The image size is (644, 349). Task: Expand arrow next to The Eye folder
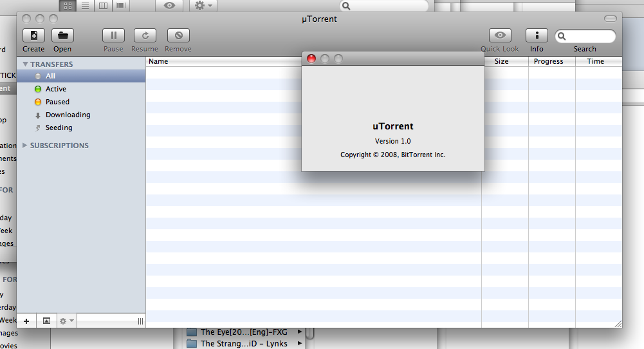[300, 332]
